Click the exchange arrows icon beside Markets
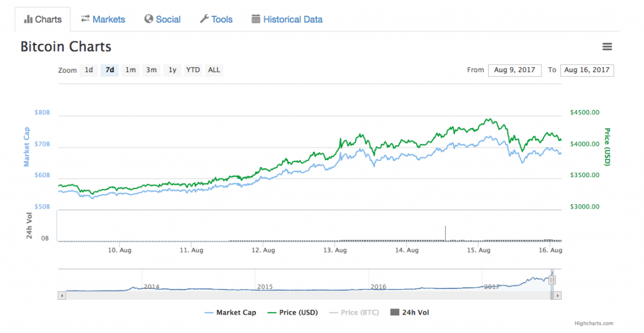This screenshot has width=644, height=333. tap(85, 19)
